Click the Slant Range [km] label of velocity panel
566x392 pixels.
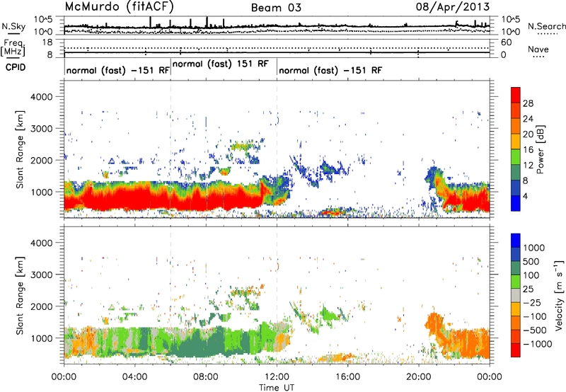pos(20,295)
